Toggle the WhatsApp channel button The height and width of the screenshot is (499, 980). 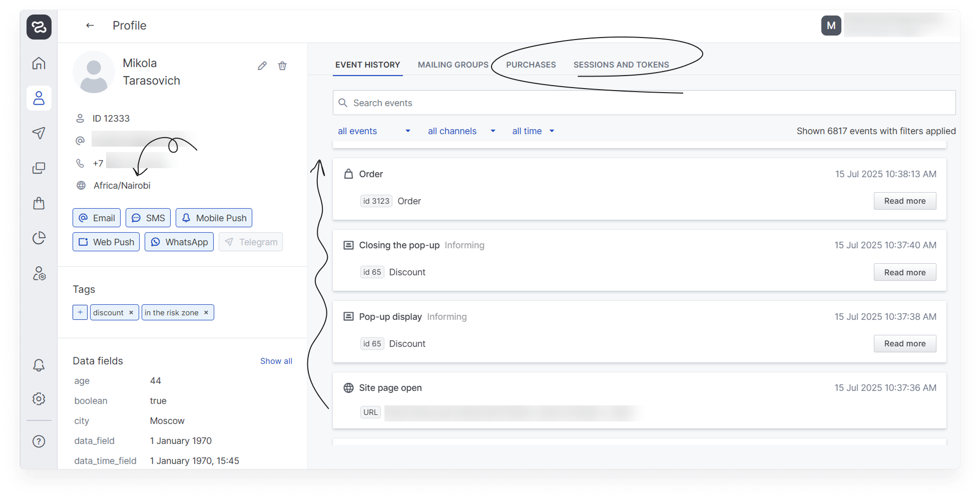click(x=179, y=242)
